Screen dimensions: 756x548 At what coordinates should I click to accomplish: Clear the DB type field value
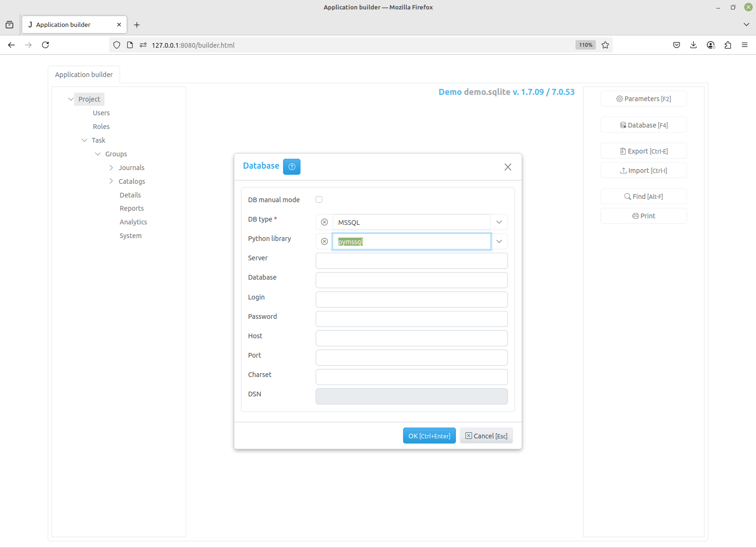point(324,222)
